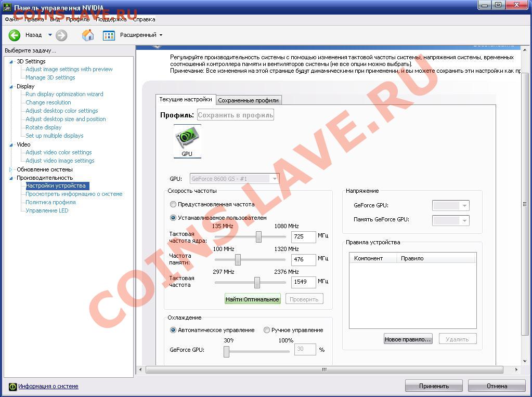Viewport: 532px width, 397px height.
Task: Open the Справка menu
Action: tap(144, 19)
